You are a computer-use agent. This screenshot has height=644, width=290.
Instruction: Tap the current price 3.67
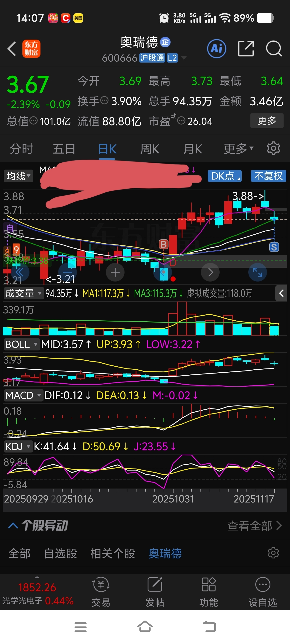[x=28, y=84]
